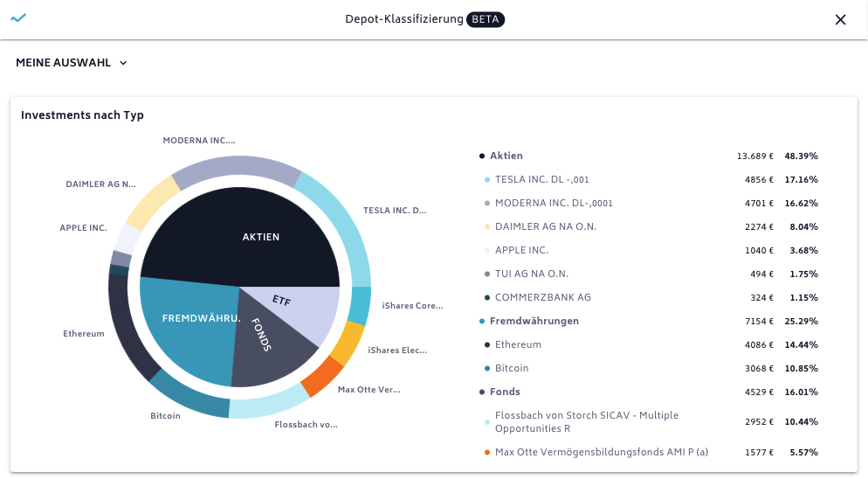The image size is (868, 479).
Task: Click the blue chart logo icon
Action: pyautogui.click(x=18, y=18)
